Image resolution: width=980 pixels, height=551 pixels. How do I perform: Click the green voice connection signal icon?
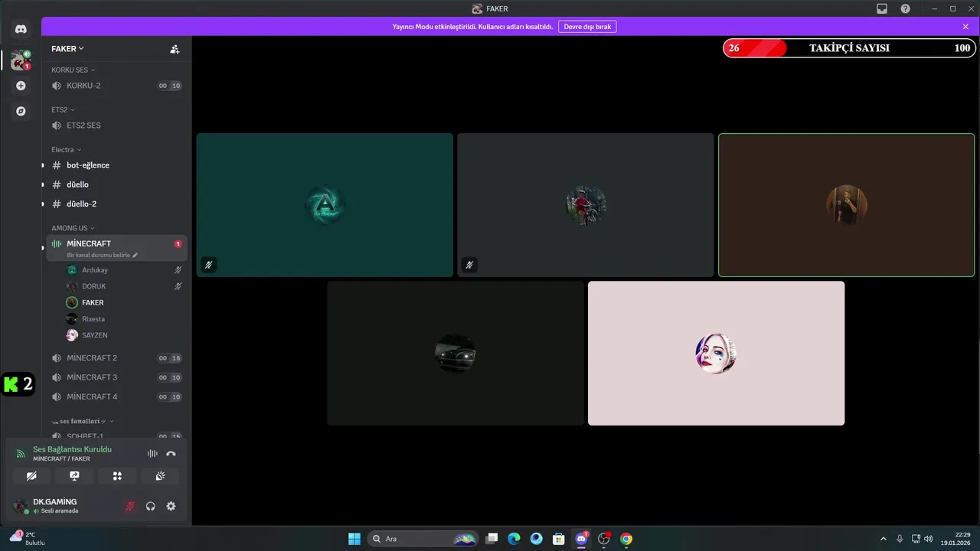(21, 454)
